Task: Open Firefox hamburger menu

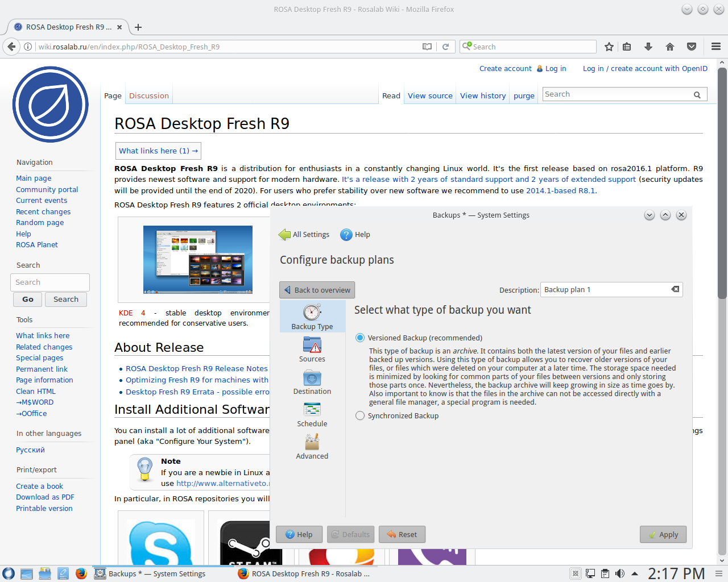Action: (716, 47)
